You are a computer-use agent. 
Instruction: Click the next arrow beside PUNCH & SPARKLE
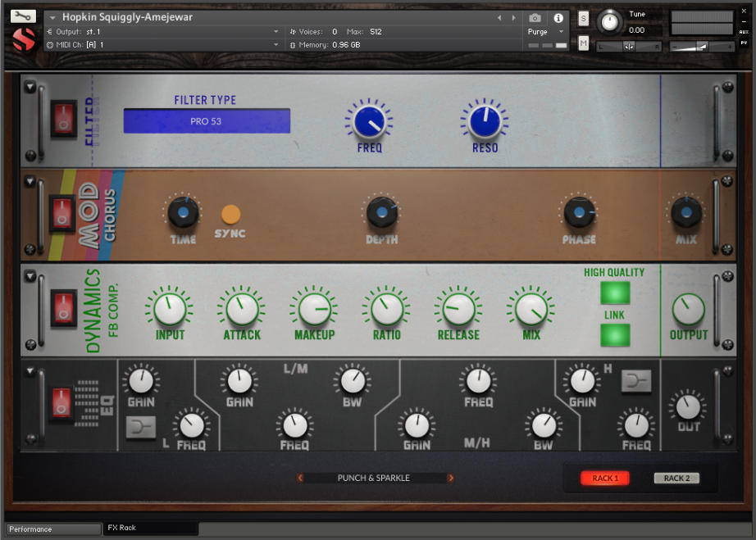pyautogui.click(x=451, y=478)
